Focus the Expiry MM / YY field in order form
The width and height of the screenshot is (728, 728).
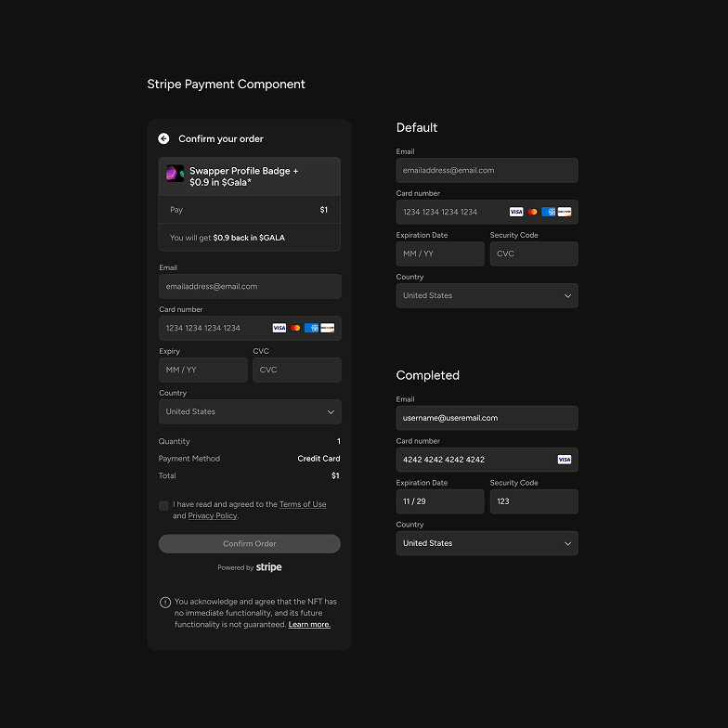[x=202, y=370]
